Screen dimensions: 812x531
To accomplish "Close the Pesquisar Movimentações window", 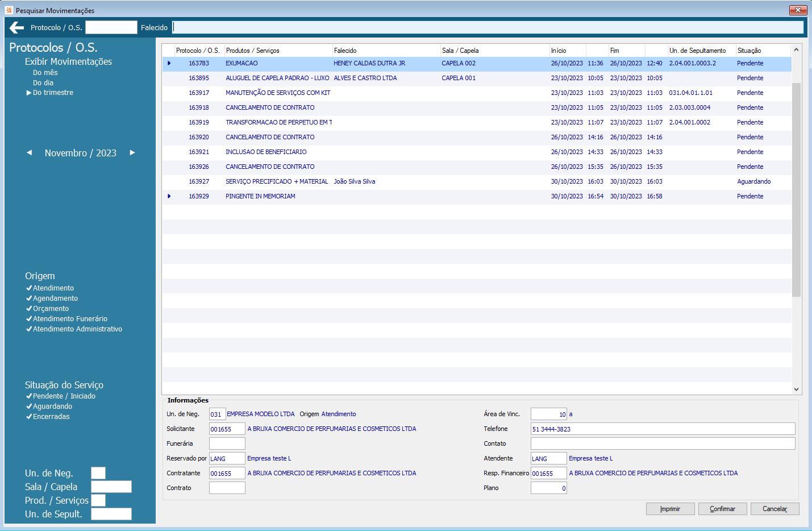I will pyautogui.click(x=798, y=10).
